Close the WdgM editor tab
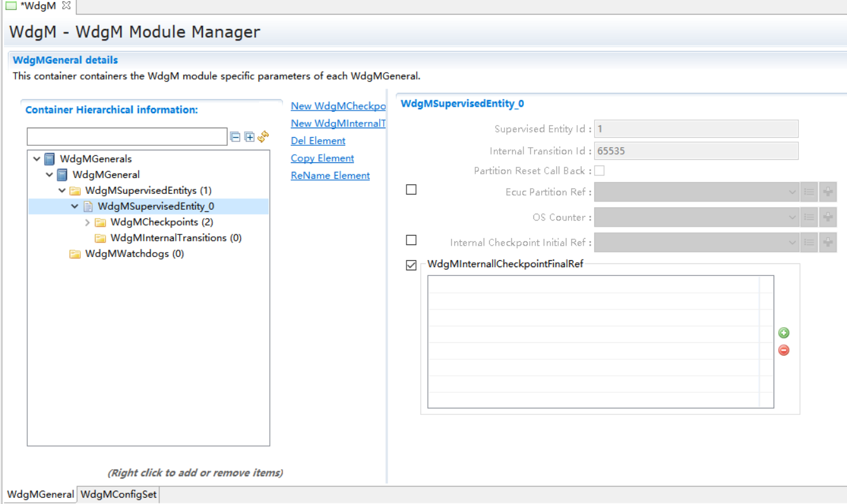The width and height of the screenshot is (847, 504). point(66,6)
